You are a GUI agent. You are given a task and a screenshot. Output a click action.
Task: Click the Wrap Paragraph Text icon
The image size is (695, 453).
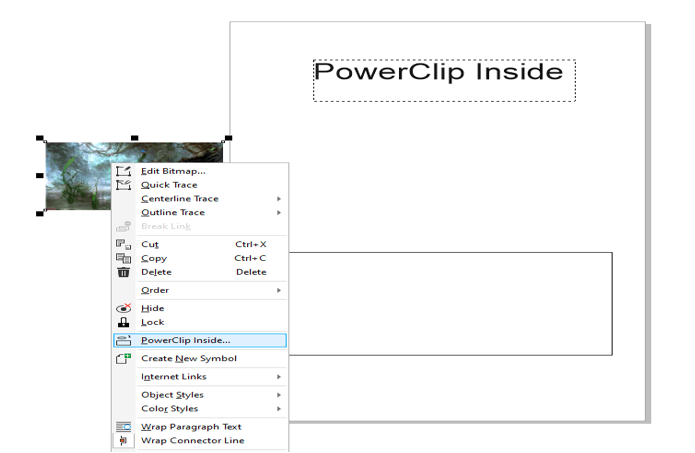point(124,427)
